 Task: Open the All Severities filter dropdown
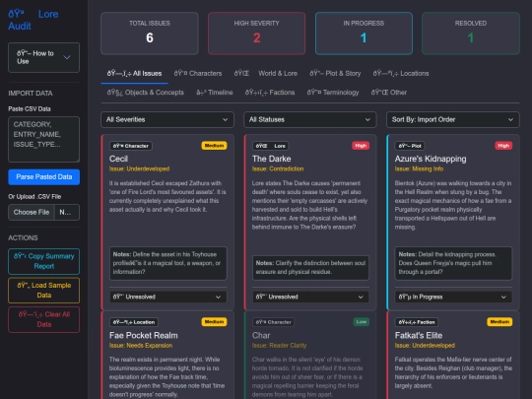[x=167, y=119]
